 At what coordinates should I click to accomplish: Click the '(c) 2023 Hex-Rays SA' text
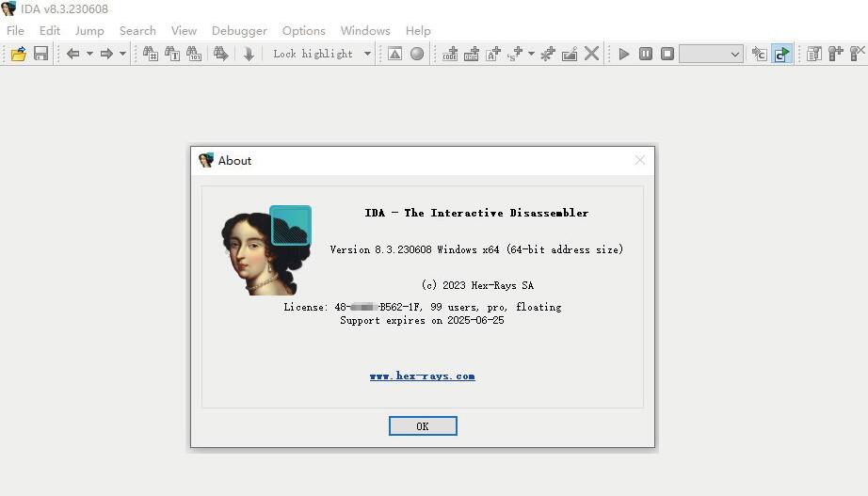coord(477,285)
